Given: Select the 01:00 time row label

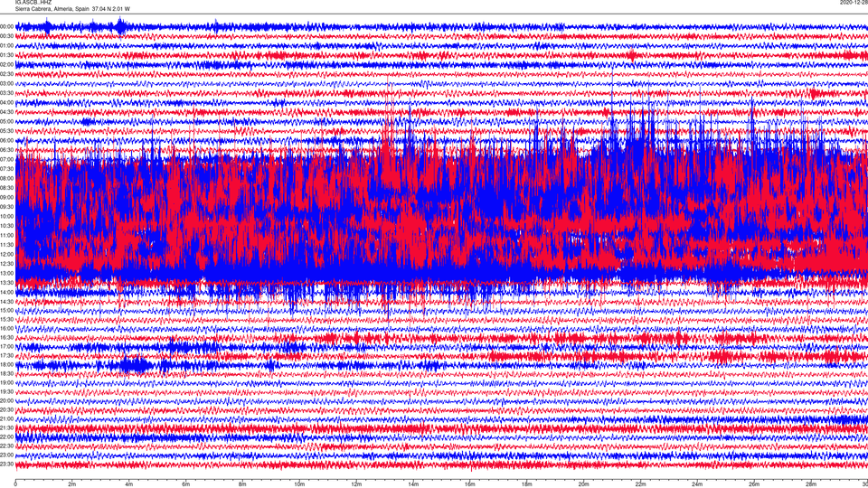Looking at the screenshot, I should pos(7,45).
